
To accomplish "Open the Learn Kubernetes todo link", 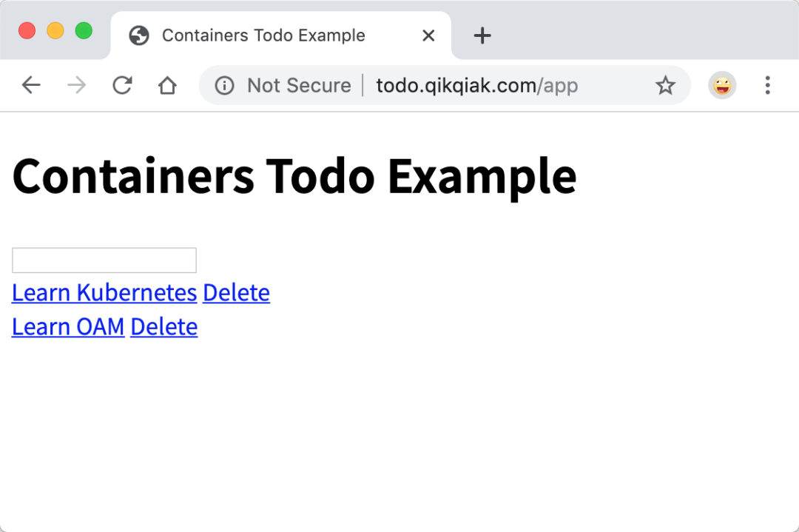I will [x=104, y=292].
